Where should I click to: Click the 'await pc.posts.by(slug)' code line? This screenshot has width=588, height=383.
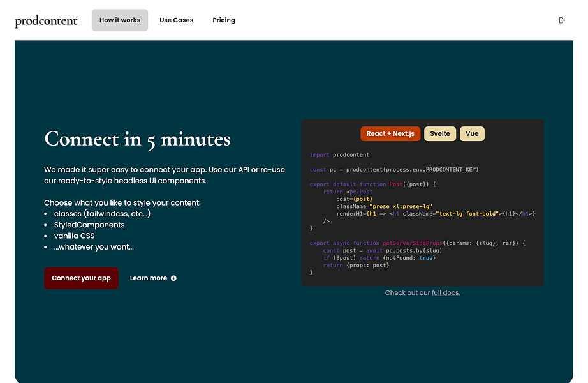pyautogui.click(x=383, y=251)
